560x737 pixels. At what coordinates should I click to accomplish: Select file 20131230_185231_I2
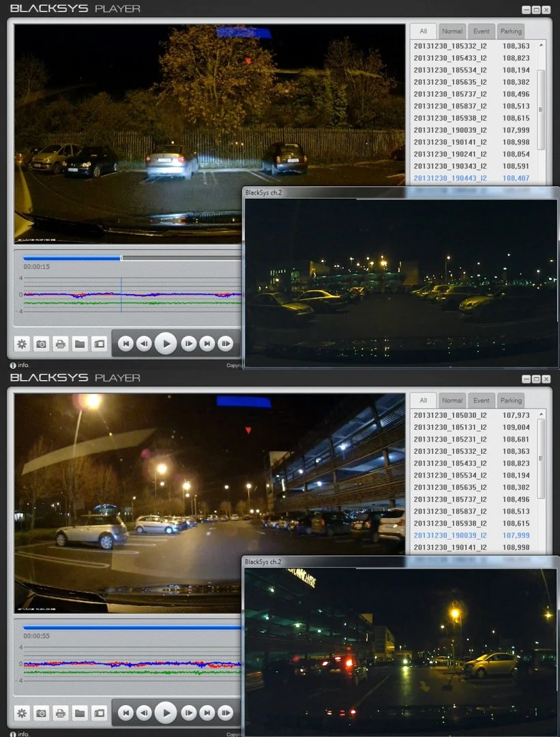472,439
